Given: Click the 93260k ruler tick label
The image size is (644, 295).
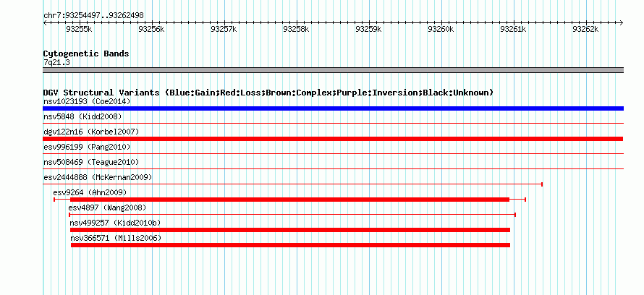Looking at the screenshot, I should click(x=441, y=29).
